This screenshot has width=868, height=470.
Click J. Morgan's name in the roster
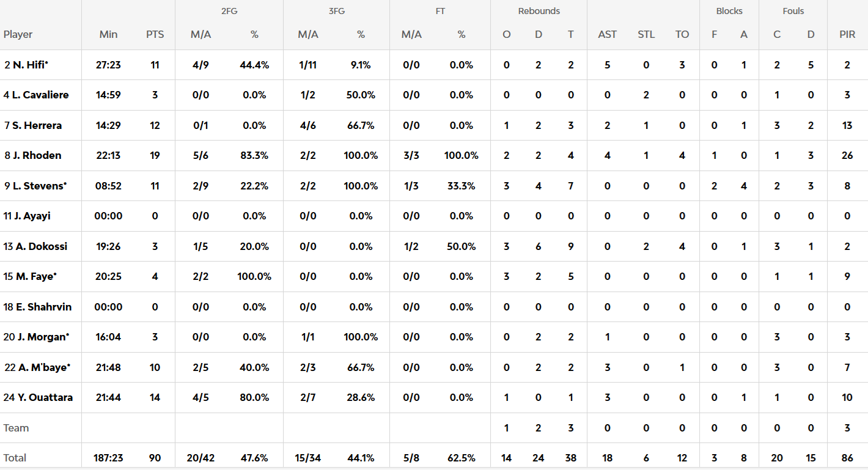(42, 337)
